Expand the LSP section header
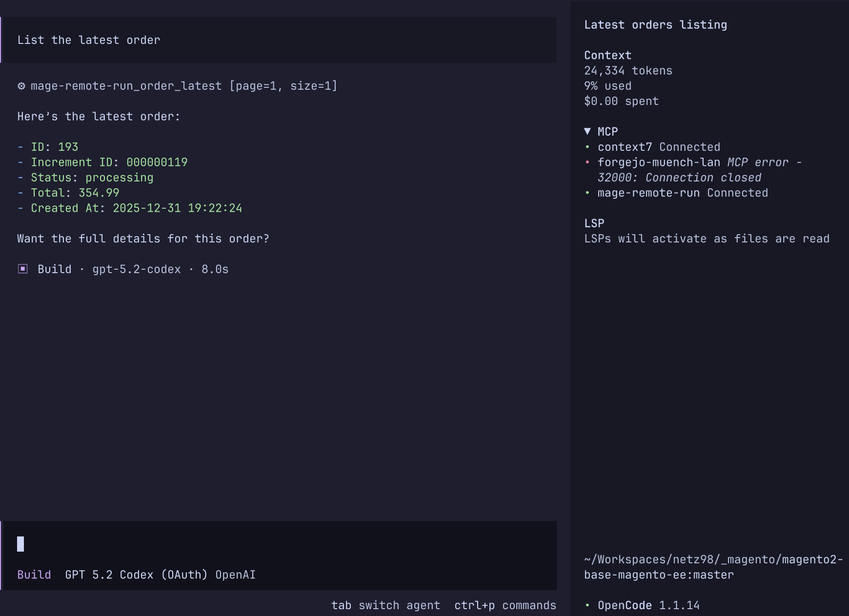Viewport: 849px width, 616px height. pyautogui.click(x=594, y=223)
